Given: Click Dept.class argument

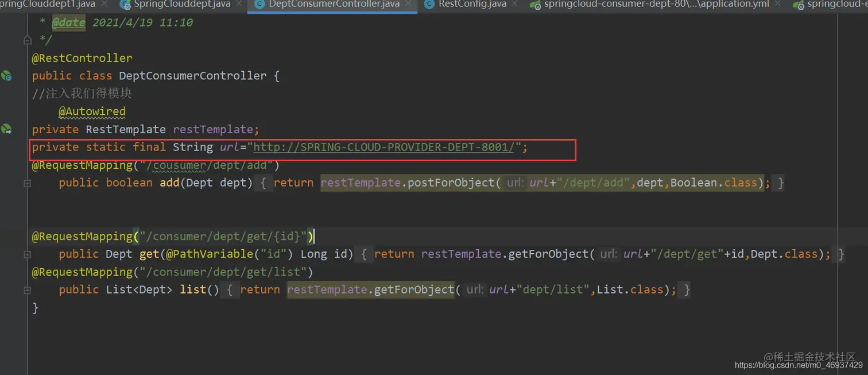Looking at the screenshot, I should 784,254.
